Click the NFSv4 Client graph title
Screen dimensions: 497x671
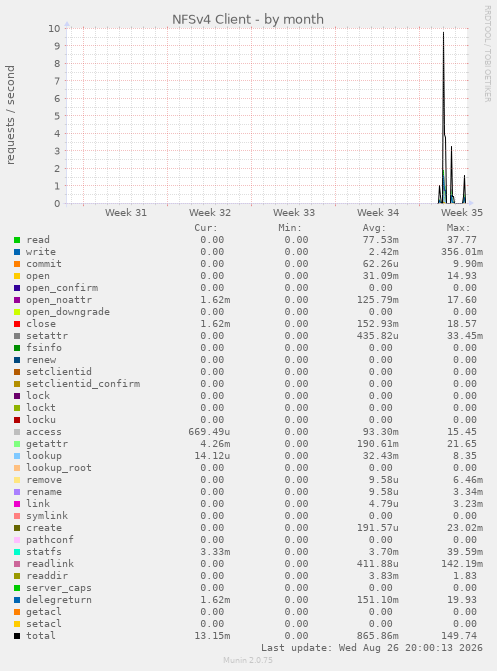click(x=248, y=19)
